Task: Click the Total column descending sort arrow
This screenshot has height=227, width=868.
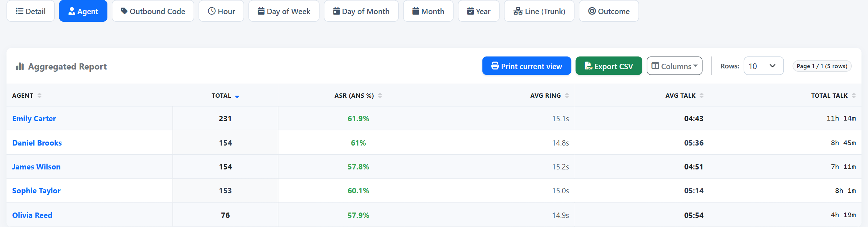Action: pyautogui.click(x=237, y=97)
